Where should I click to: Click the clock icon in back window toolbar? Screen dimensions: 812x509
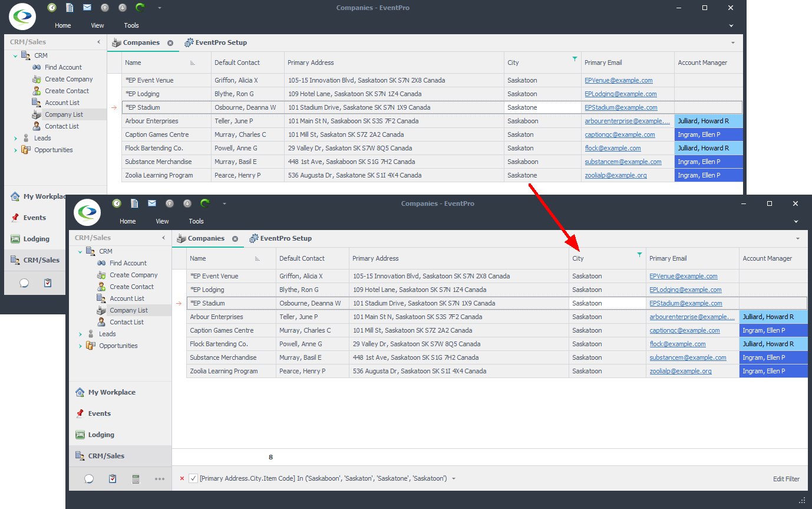coord(52,8)
